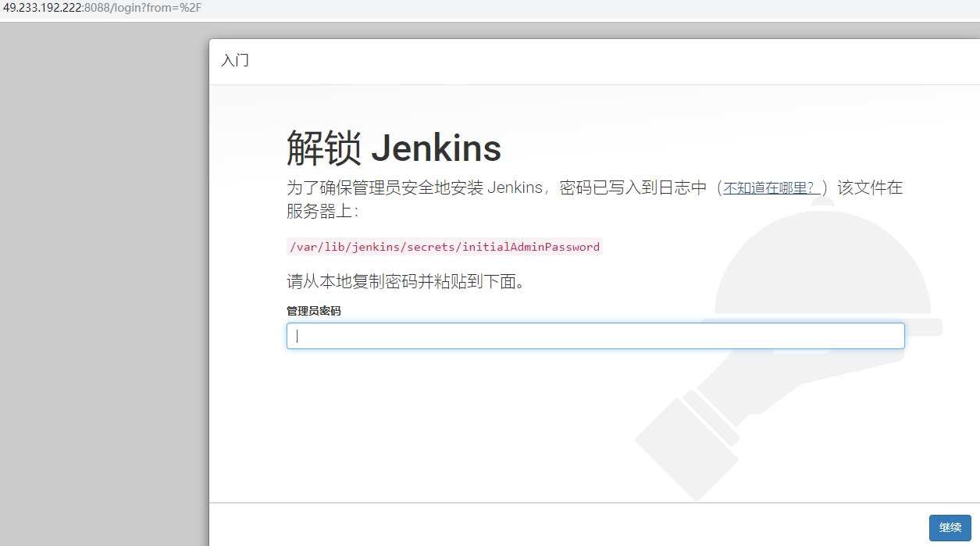Click the 解锁 Jenkins heading
The width and height of the screenshot is (980, 546).
(x=394, y=148)
